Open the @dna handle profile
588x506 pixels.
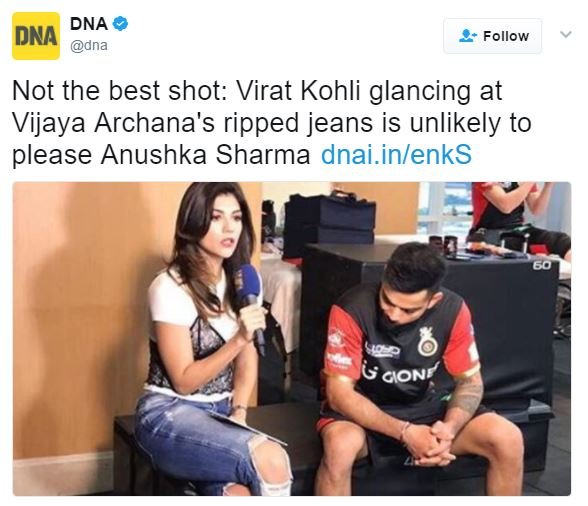point(89,45)
